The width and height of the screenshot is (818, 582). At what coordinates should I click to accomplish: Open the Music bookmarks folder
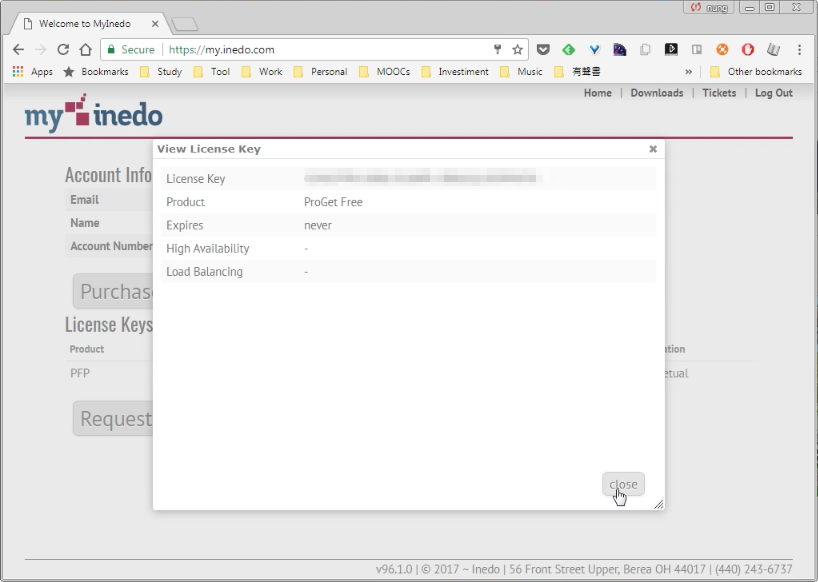[x=521, y=71]
